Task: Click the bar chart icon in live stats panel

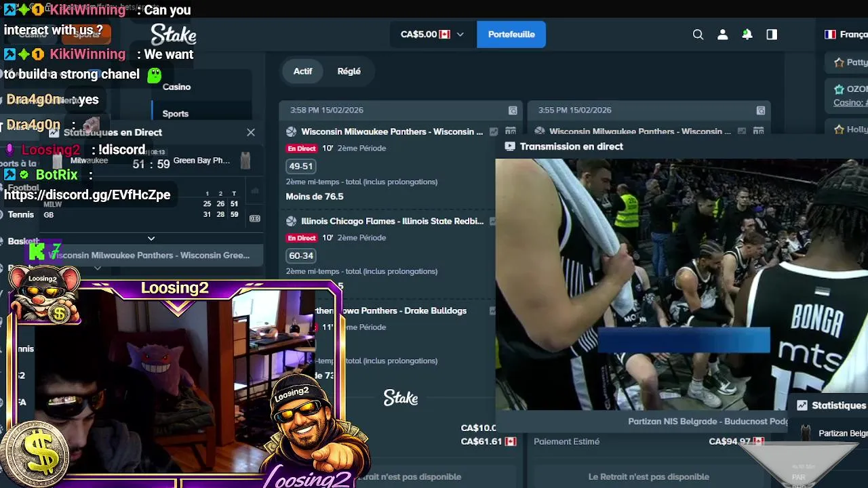Action: coord(255,192)
